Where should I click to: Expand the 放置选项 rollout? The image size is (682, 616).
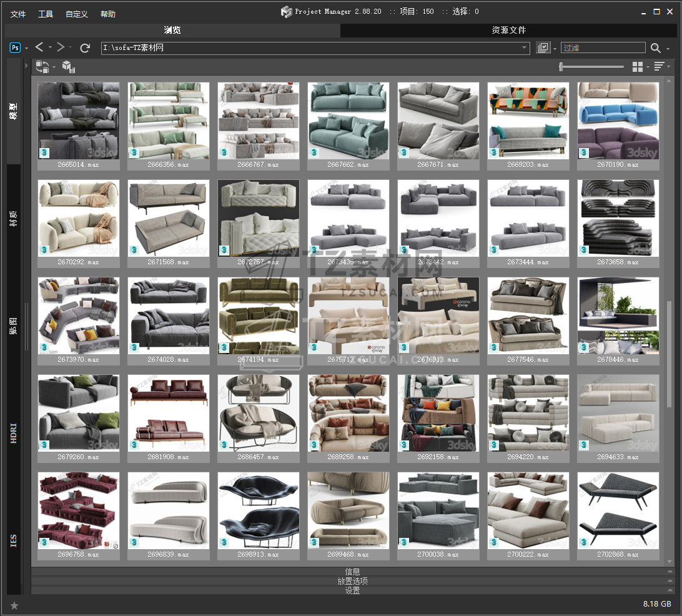coord(352,581)
